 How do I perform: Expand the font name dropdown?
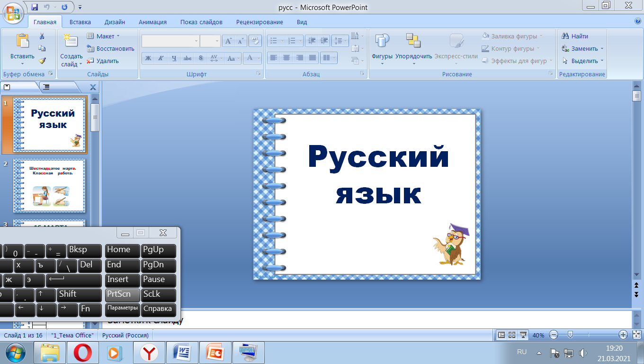click(196, 41)
